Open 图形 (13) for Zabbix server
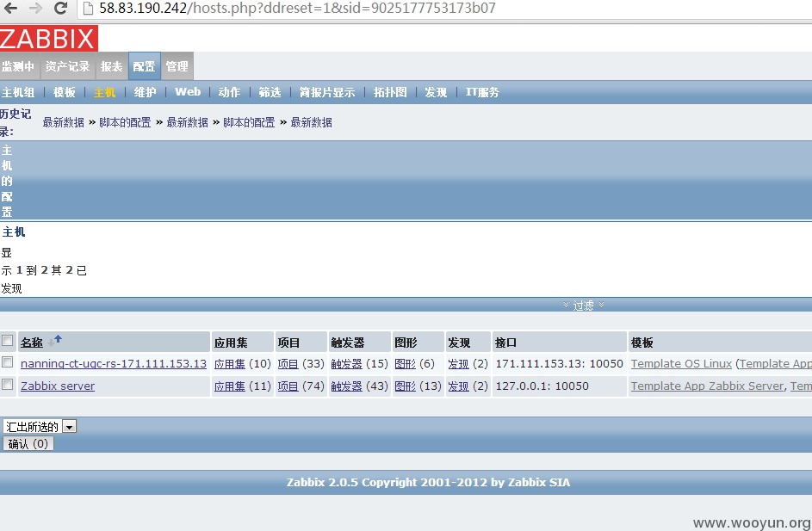This screenshot has width=812, height=531. pyautogui.click(x=405, y=386)
